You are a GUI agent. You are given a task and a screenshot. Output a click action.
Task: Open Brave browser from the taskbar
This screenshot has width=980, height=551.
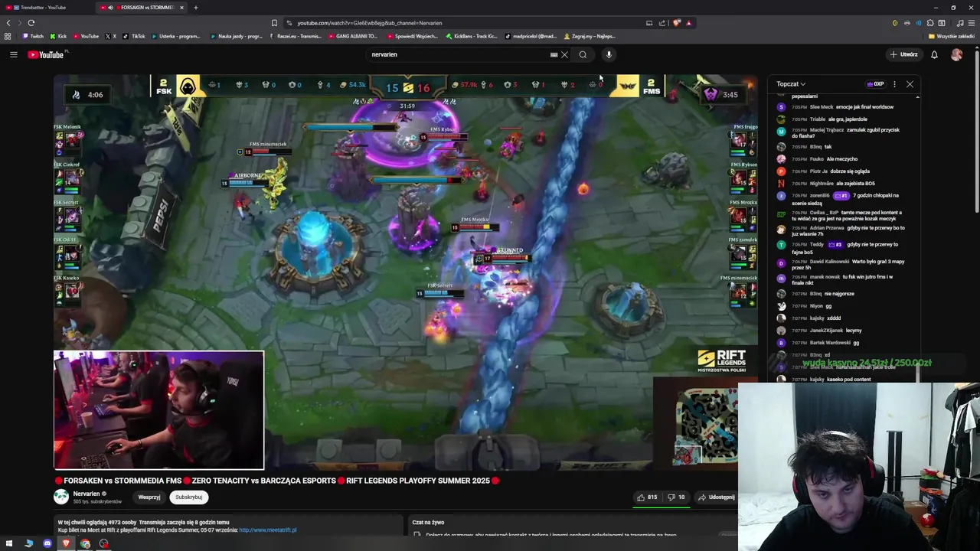click(x=66, y=543)
